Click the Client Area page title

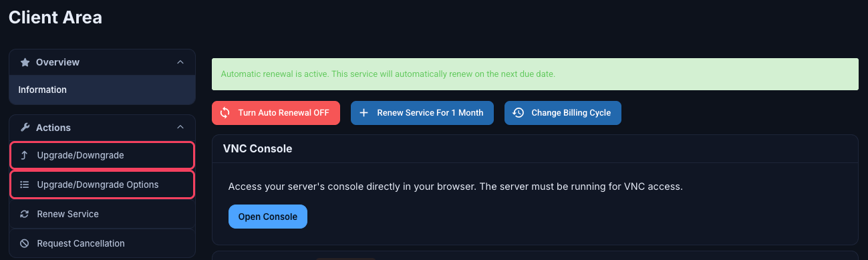coord(55,17)
